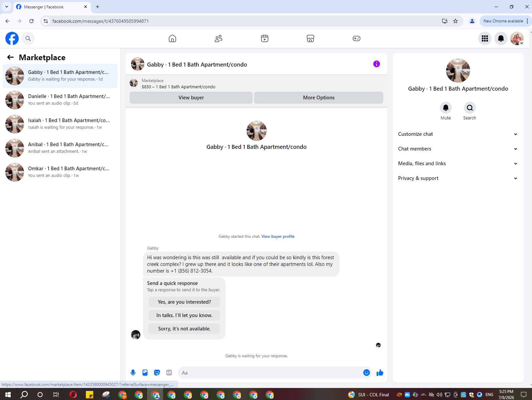Focus the Aa message input field
Image resolution: width=532 pixels, height=400 pixels.
(x=270, y=373)
